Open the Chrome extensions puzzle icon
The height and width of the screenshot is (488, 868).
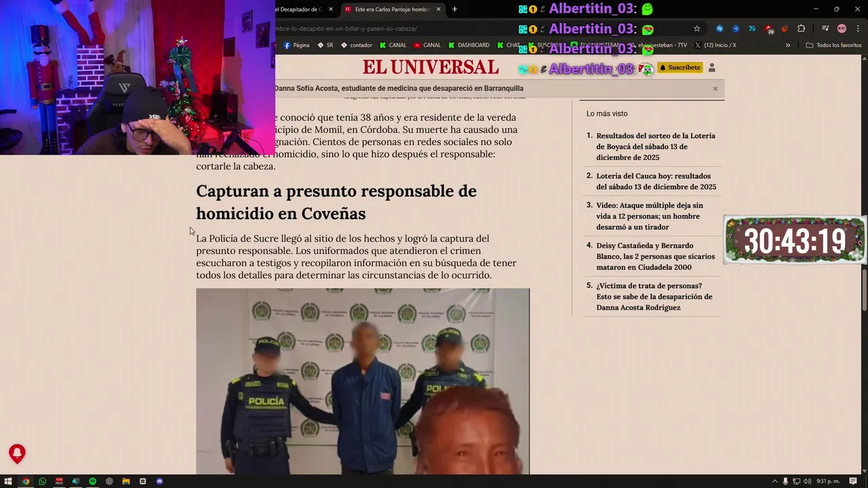(x=801, y=28)
